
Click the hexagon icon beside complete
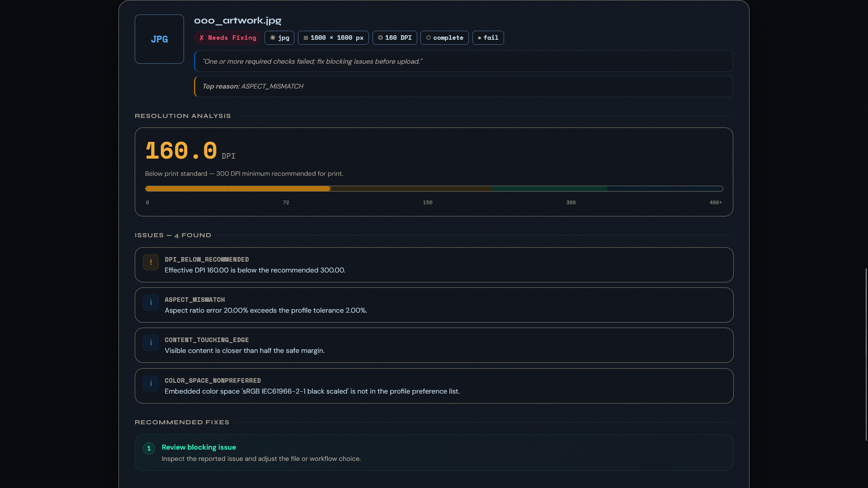point(429,38)
